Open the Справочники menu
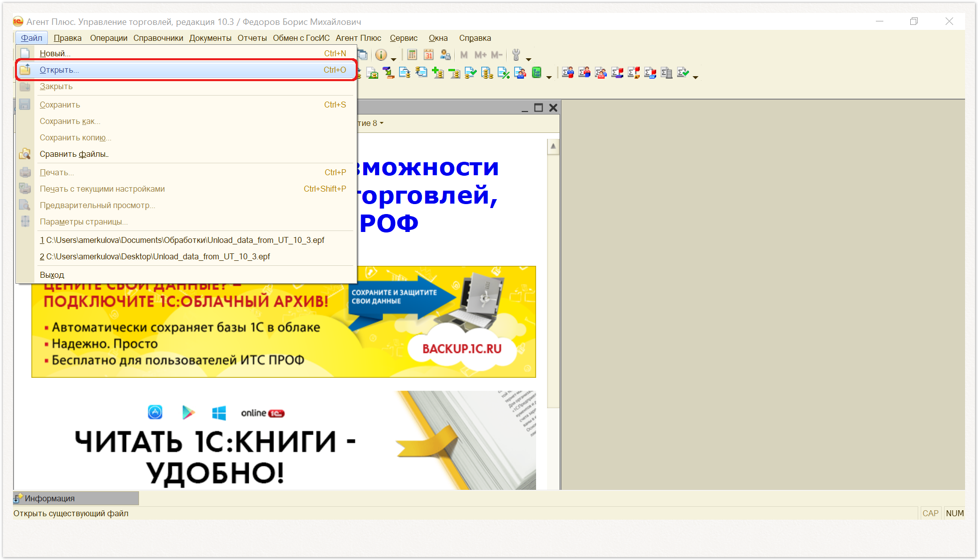978x560 pixels. pos(158,38)
